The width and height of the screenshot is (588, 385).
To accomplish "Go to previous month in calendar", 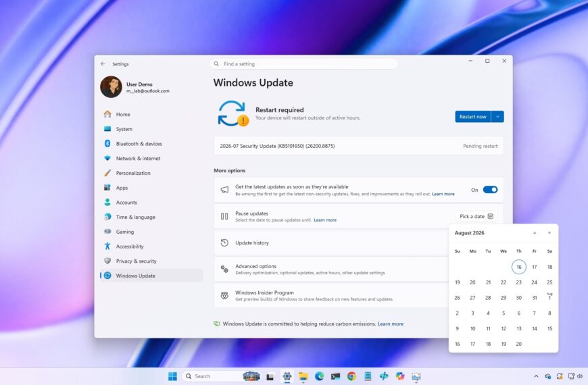I will (535, 233).
